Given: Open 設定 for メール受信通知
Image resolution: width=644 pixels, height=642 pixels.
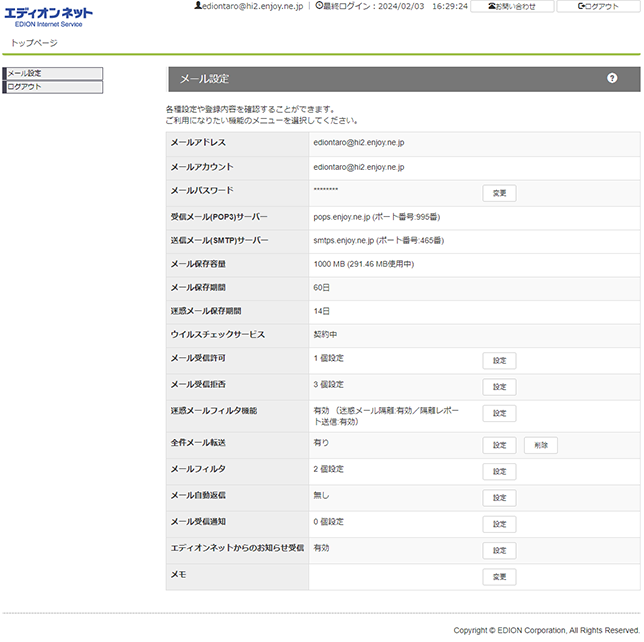Looking at the screenshot, I should click(499, 524).
